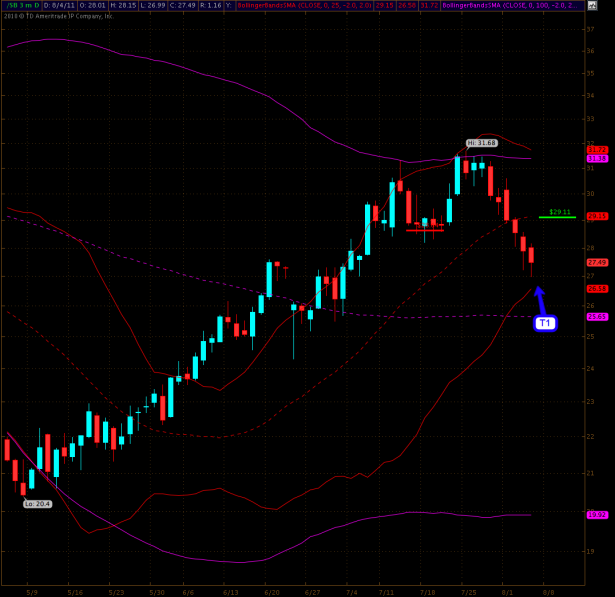This screenshot has width=615, height=597.
Task: Click the red 26.58 lower band tag
Action: pos(597,289)
